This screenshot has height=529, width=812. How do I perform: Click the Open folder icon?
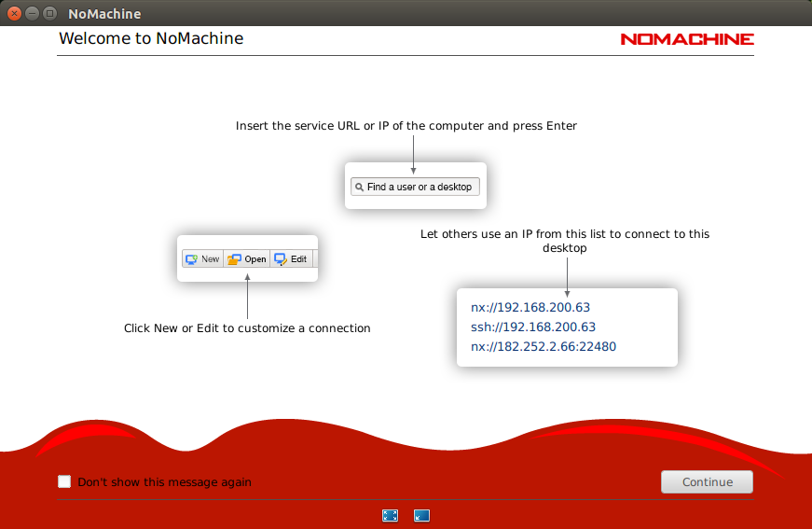click(234, 259)
